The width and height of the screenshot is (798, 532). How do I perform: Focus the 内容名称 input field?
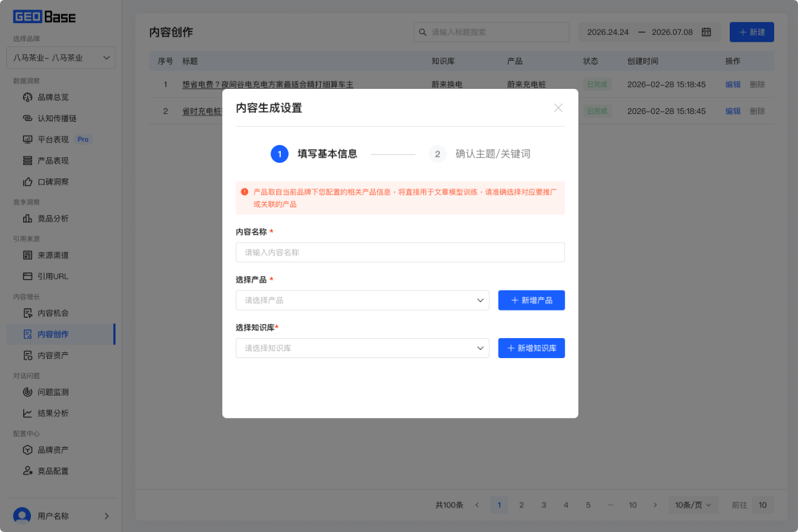(x=400, y=252)
